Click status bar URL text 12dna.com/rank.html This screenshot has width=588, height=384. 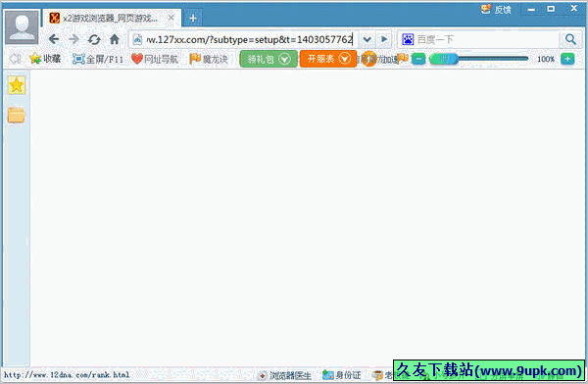pos(67,374)
